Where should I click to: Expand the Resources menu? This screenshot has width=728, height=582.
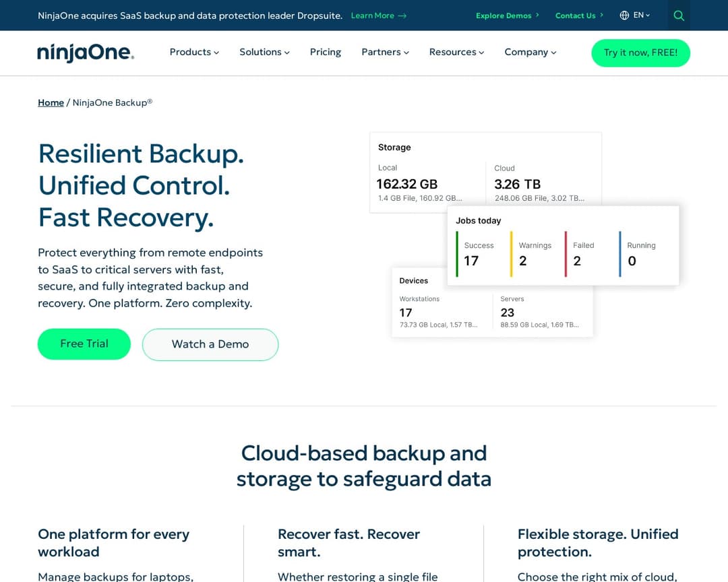tap(456, 52)
